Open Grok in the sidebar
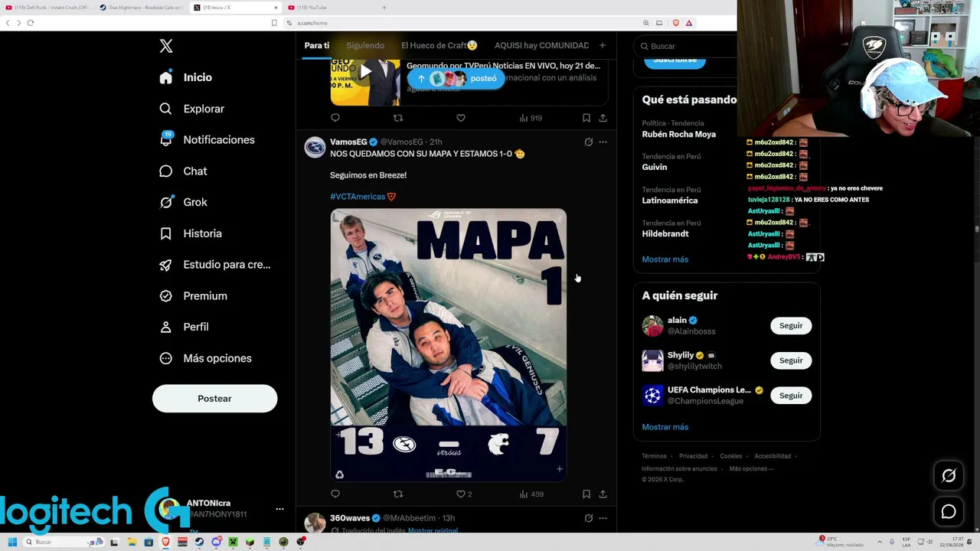Image resolution: width=980 pixels, height=551 pixels. pyautogui.click(x=184, y=202)
